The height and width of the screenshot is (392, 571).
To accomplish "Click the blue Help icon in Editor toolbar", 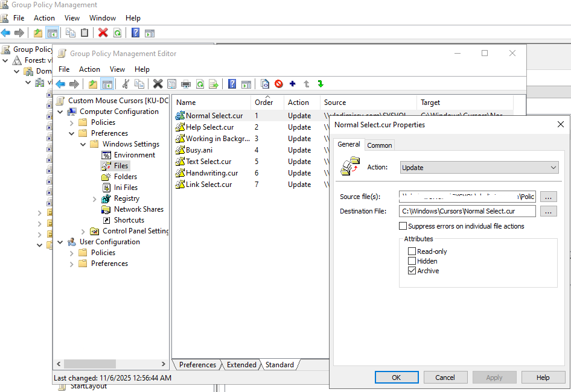I will (232, 84).
